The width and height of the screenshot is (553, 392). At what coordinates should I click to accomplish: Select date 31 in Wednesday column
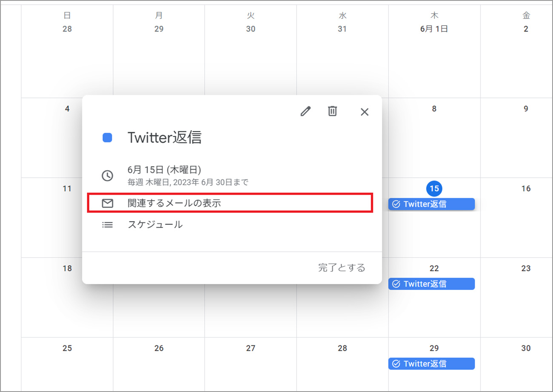342,29
